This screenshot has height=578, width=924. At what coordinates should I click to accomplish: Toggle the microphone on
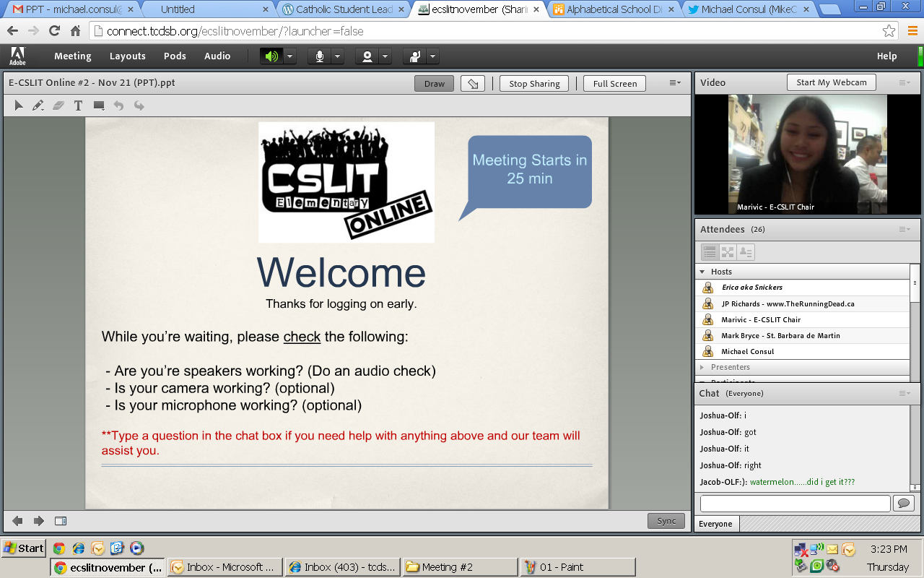point(319,56)
